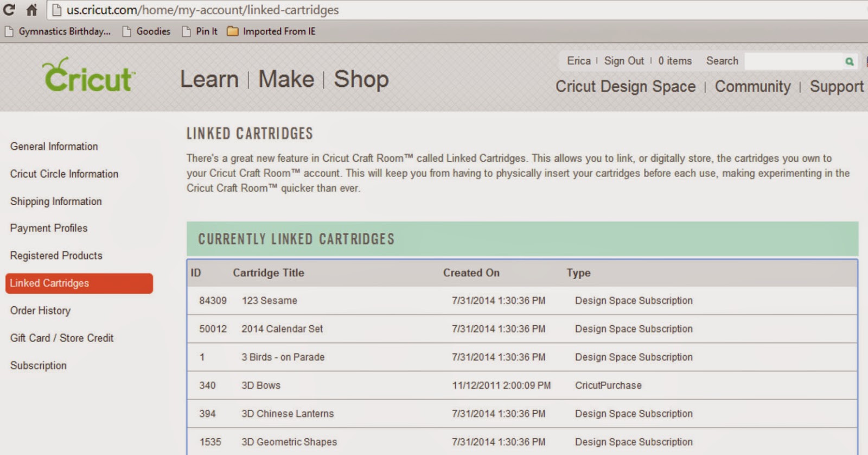Select the 3D Bows cartridge title
Image resolution: width=868 pixels, height=455 pixels.
(261, 386)
